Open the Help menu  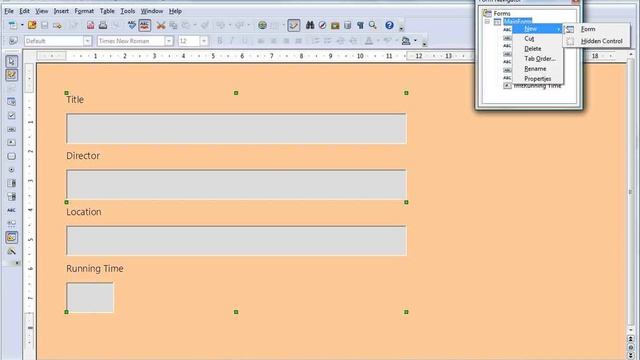tap(175, 11)
